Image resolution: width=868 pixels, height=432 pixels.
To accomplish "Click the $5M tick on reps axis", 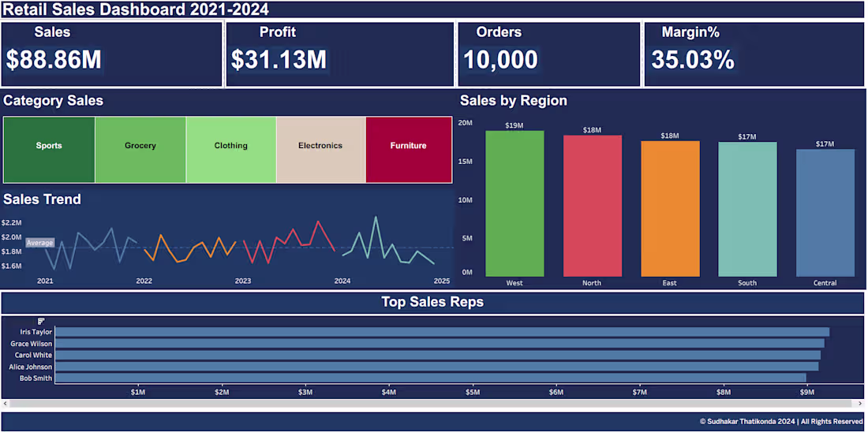I will (472, 392).
